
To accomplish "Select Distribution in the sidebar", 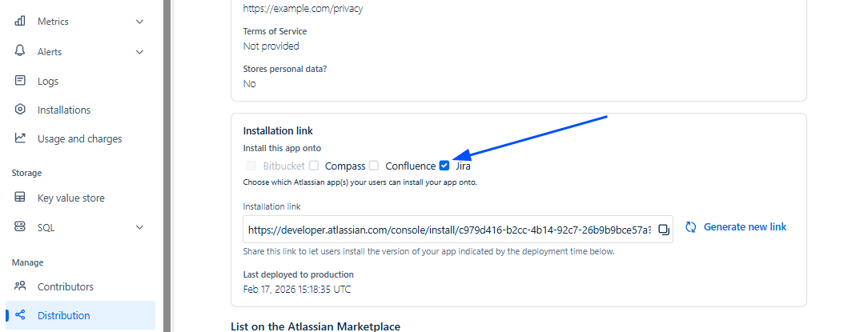I will click(80, 315).
